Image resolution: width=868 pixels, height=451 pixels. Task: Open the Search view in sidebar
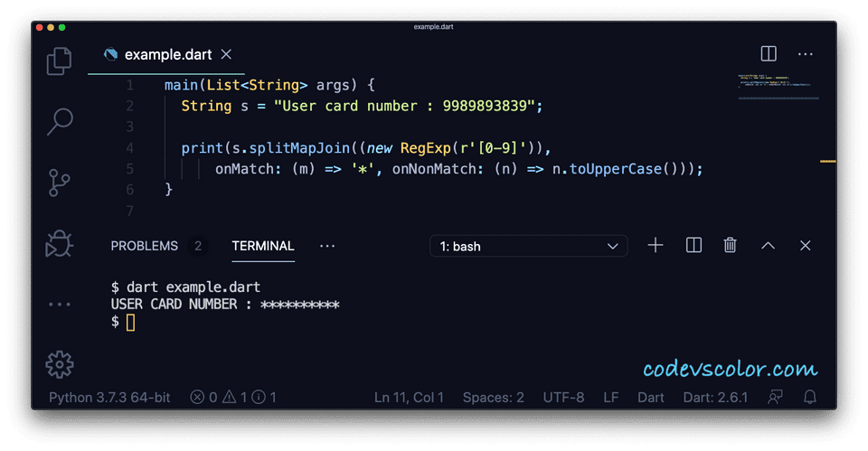(x=60, y=120)
